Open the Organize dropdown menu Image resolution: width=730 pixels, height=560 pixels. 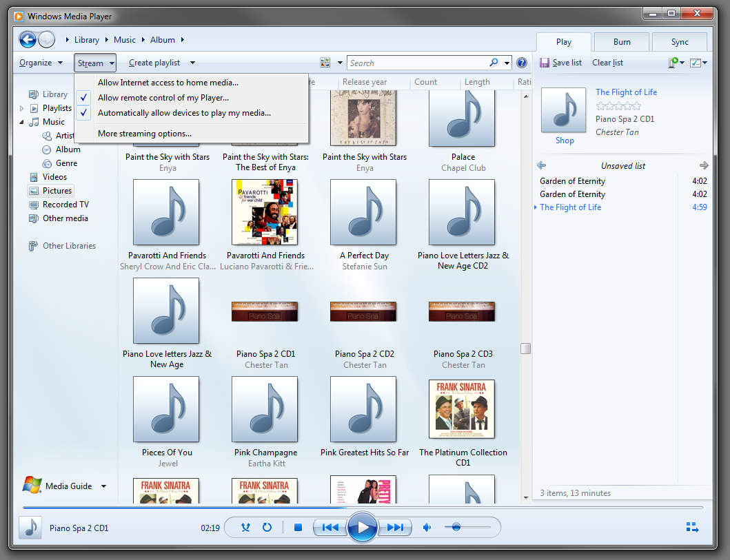[x=41, y=62]
